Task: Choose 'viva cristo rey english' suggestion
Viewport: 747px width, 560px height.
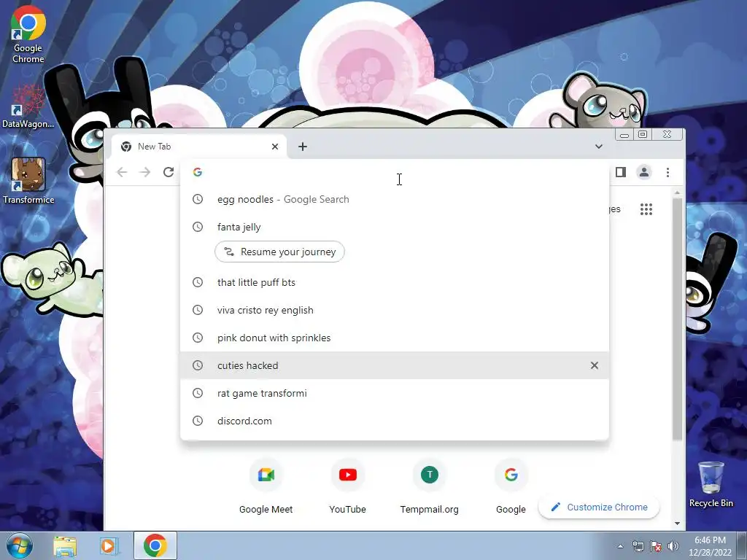Action: (395, 310)
